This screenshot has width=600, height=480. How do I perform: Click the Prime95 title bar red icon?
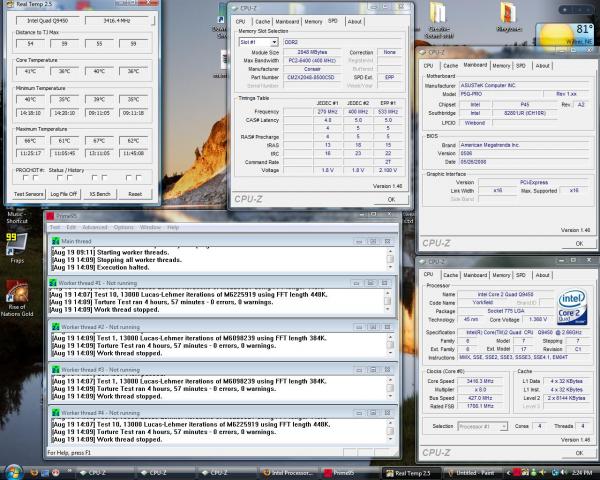(x=50, y=216)
